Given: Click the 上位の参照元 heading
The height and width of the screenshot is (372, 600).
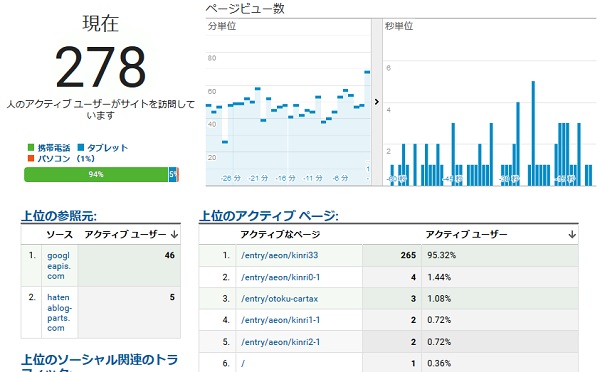Looking at the screenshot, I should click(x=59, y=216).
